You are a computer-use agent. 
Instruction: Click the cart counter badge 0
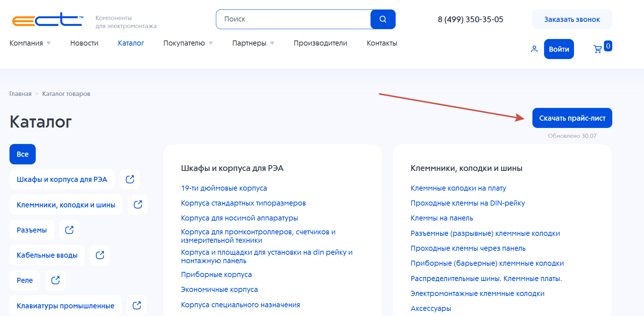click(x=608, y=46)
